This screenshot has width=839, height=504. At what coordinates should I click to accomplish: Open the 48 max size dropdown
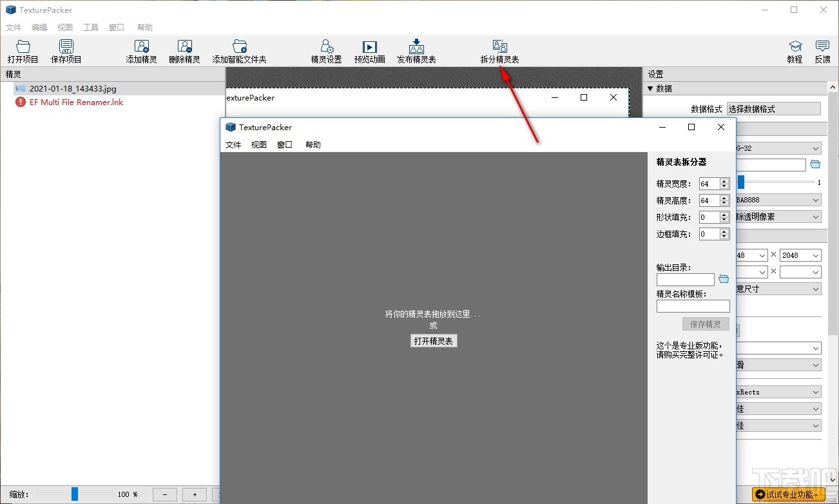751,255
